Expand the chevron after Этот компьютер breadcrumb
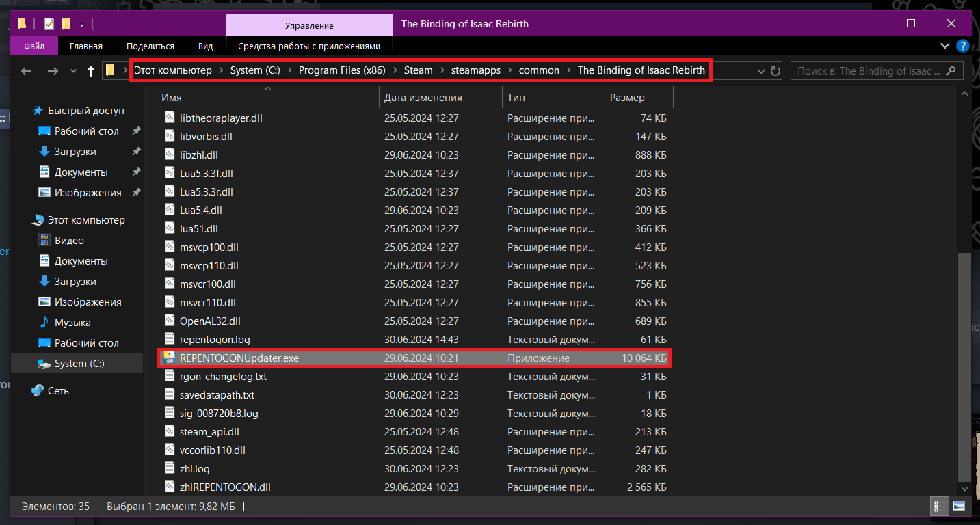Viewport: 980px width, 525px height. [x=221, y=70]
